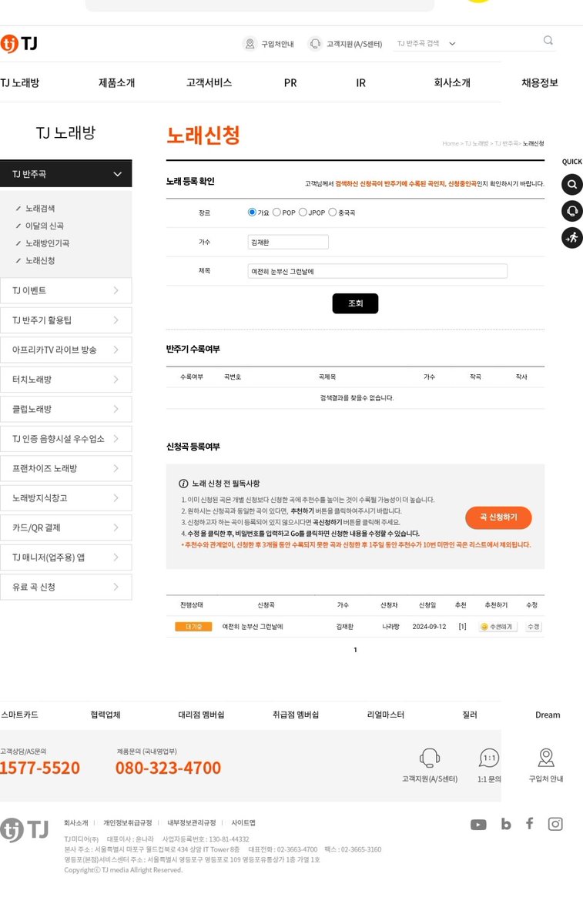Open the IR top menu

[360, 82]
